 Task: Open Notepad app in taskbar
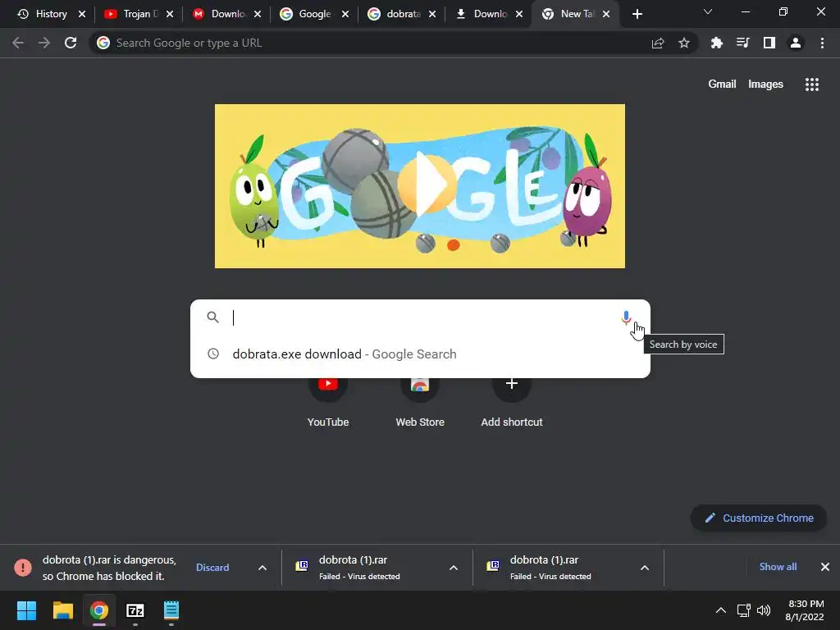coord(171,610)
